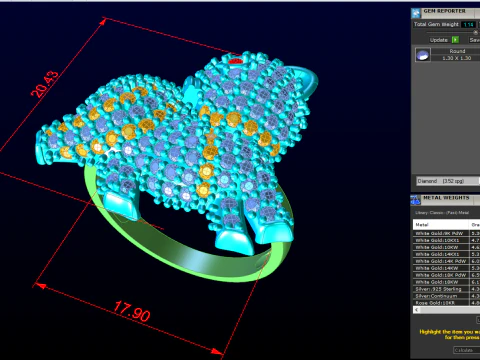Click the Update label in Gem Reporter
Screen dimensions: 480x360
[438, 40]
